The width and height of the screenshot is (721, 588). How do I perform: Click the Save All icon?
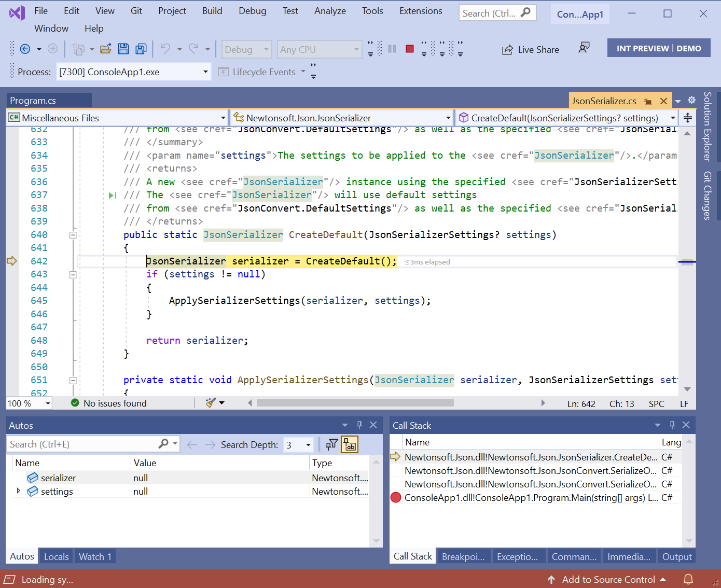tap(141, 49)
